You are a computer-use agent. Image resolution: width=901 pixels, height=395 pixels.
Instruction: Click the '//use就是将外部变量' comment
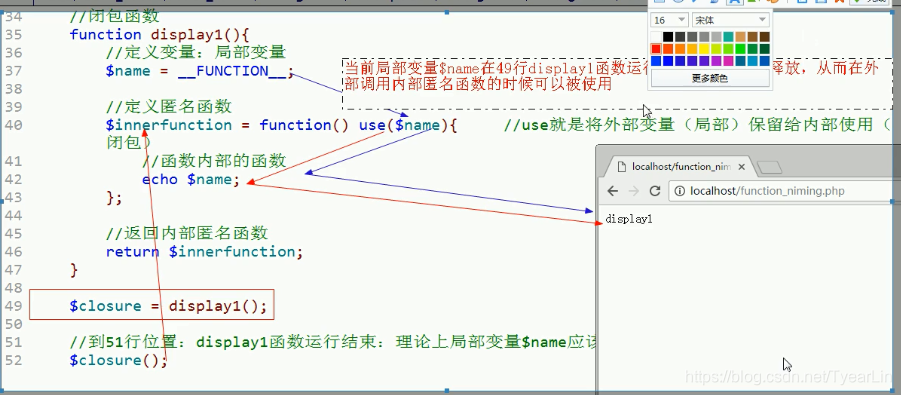click(696, 125)
